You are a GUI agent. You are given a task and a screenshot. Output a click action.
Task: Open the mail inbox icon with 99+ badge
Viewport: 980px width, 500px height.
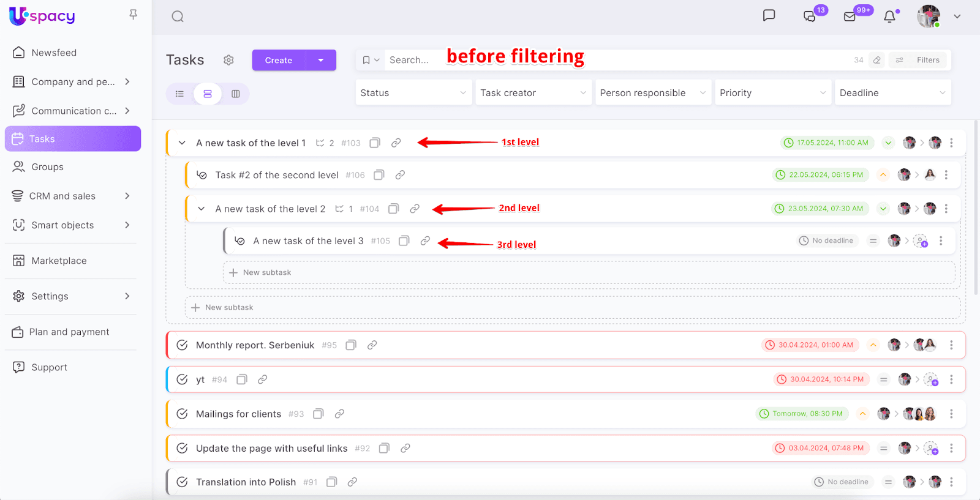coord(850,17)
